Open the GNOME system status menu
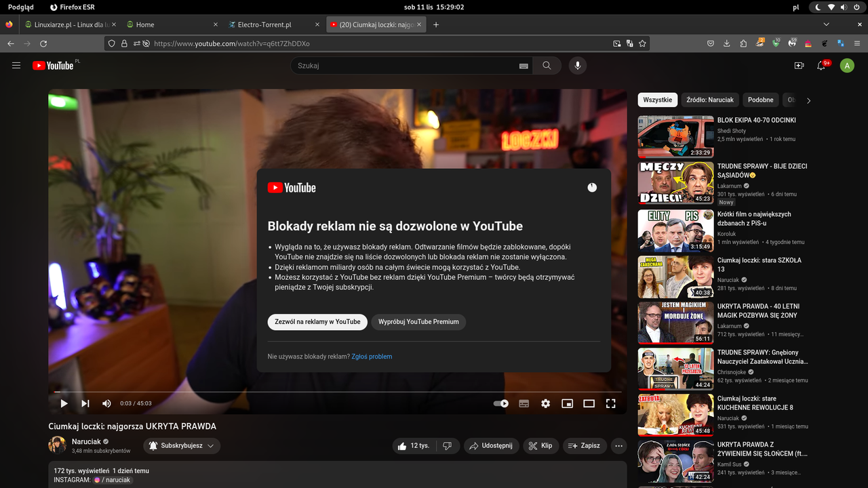Image resolution: width=868 pixels, height=488 pixels. [837, 7]
